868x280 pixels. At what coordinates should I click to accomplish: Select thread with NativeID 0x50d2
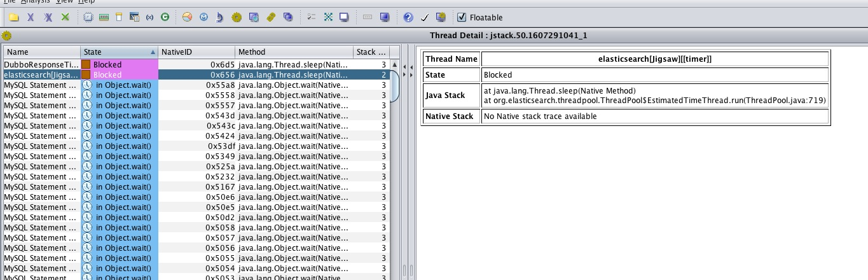196,218
